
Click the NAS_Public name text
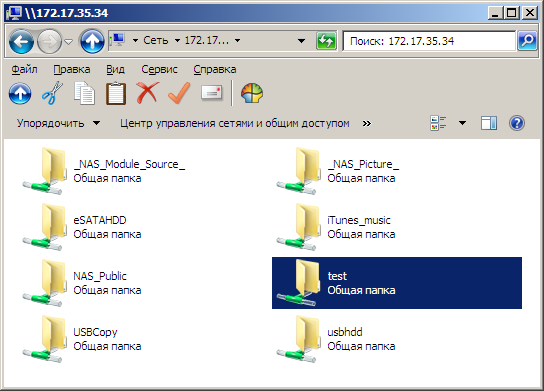tap(100, 276)
